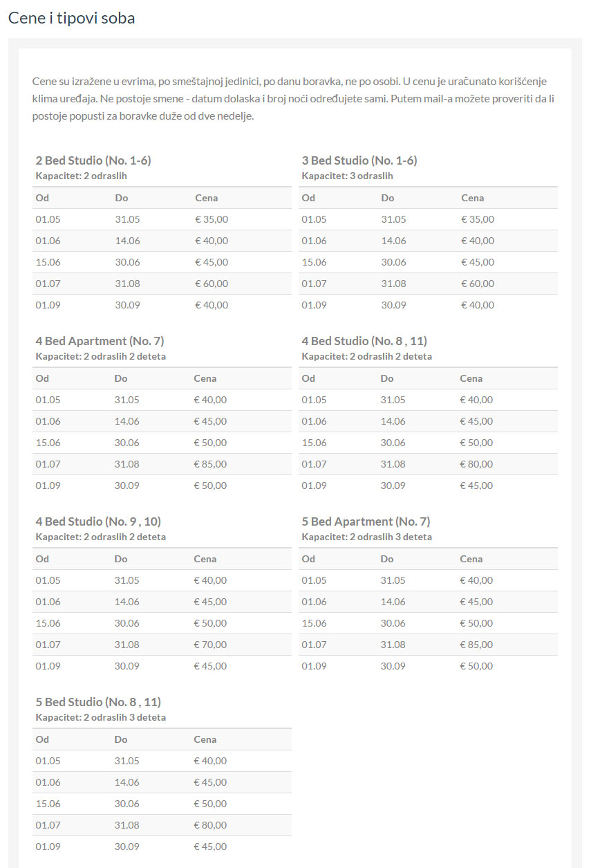Viewport: 591px width, 868px height.
Task: Select € 60,00 price in 2 Bed Studio table
Action: (x=212, y=284)
